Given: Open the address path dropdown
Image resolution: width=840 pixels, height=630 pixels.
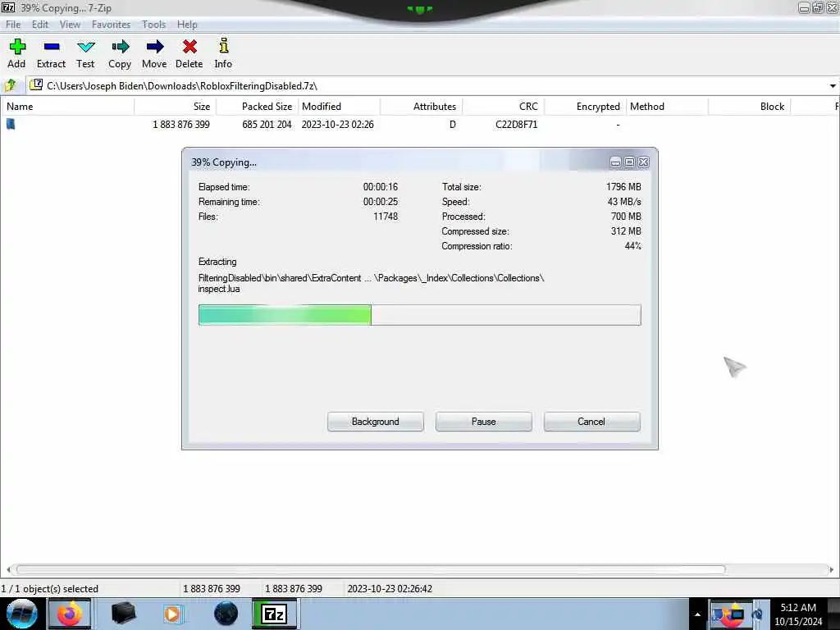Looking at the screenshot, I should coord(832,85).
